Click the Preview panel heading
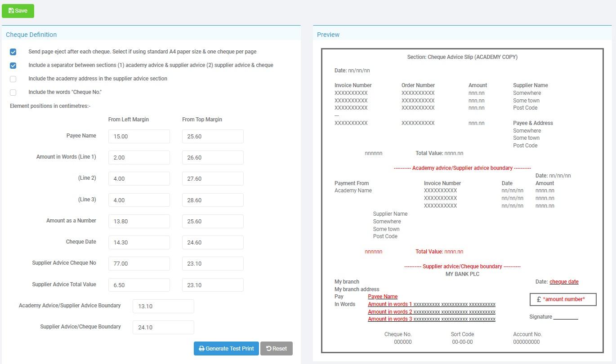This screenshot has height=364, width=616. (x=328, y=35)
